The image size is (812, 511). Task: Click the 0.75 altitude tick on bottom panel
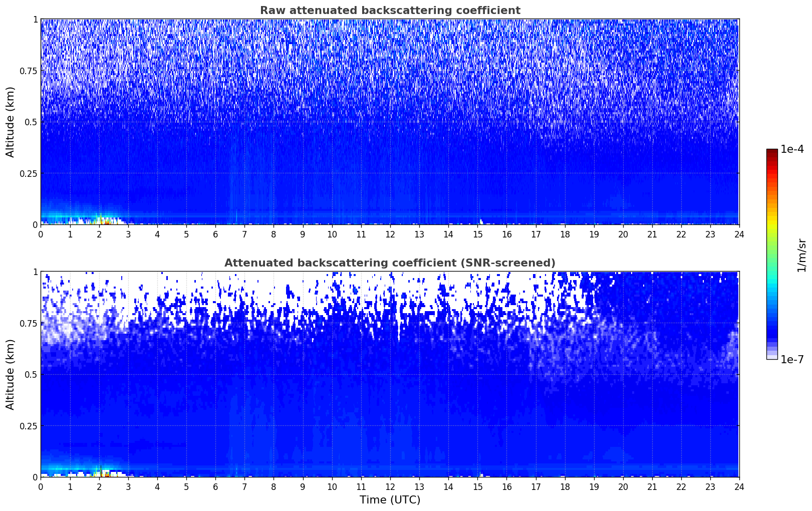coord(29,323)
